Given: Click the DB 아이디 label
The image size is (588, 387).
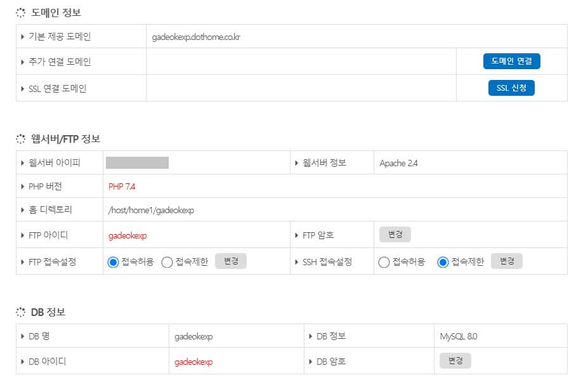Looking at the screenshot, I should point(47,362).
